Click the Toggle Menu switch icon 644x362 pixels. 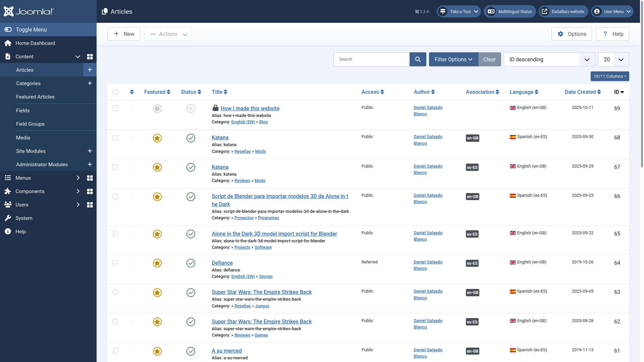(7, 29)
